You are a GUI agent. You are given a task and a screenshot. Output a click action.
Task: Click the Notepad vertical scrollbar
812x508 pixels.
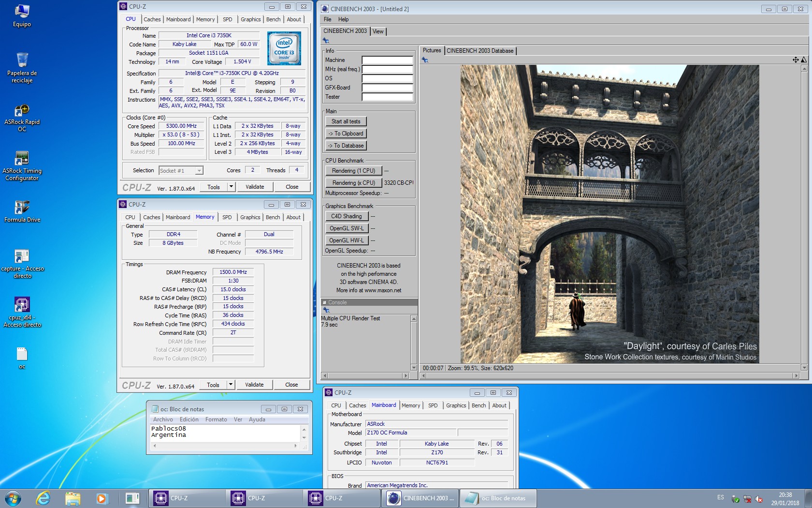click(304, 433)
